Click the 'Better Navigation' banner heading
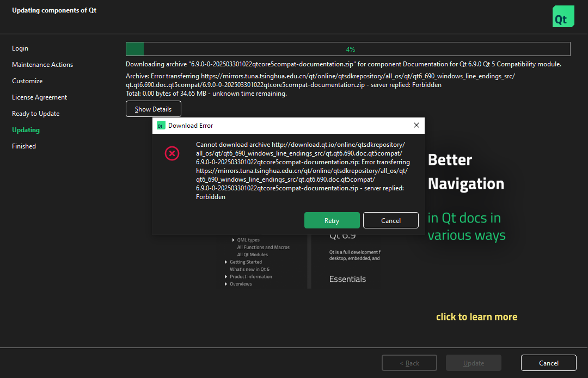 (466, 172)
